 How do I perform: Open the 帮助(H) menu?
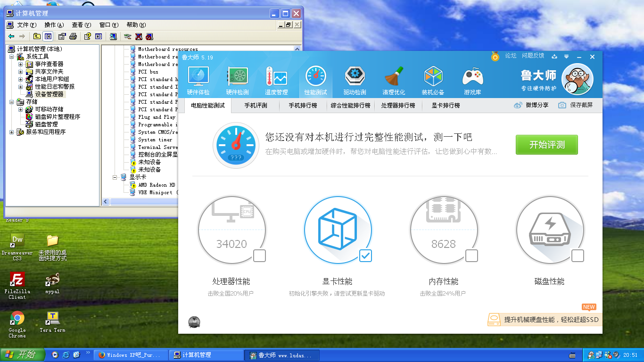pos(136,25)
